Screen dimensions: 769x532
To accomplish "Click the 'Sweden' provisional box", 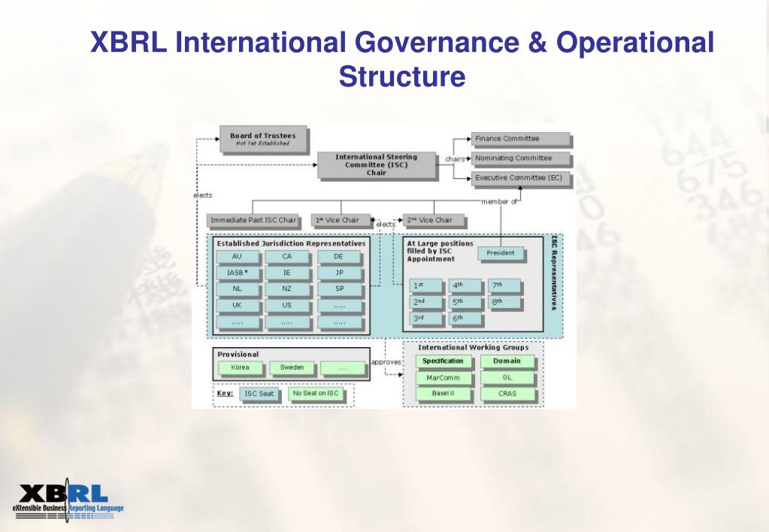I will [x=292, y=367].
